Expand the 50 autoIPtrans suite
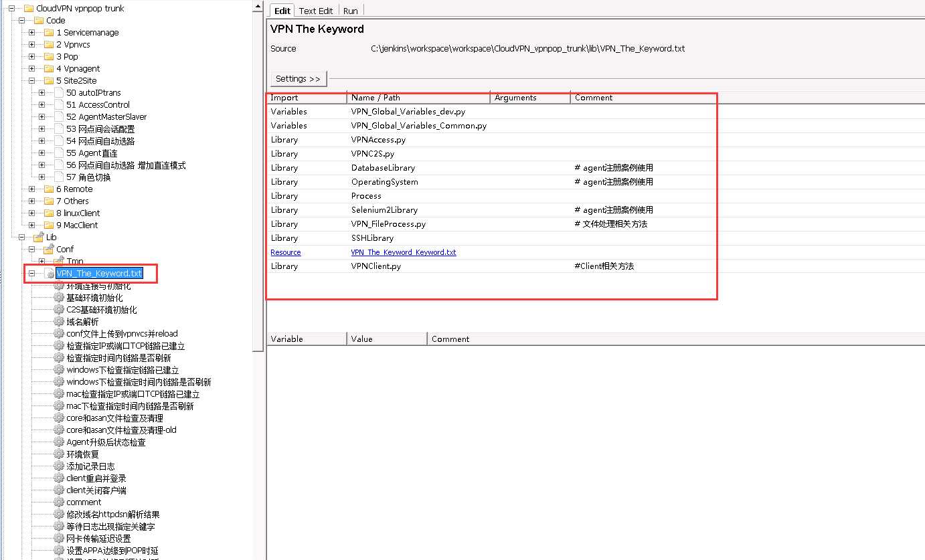Image resolution: width=925 pixels, height=560 pixels. point(41,93)
